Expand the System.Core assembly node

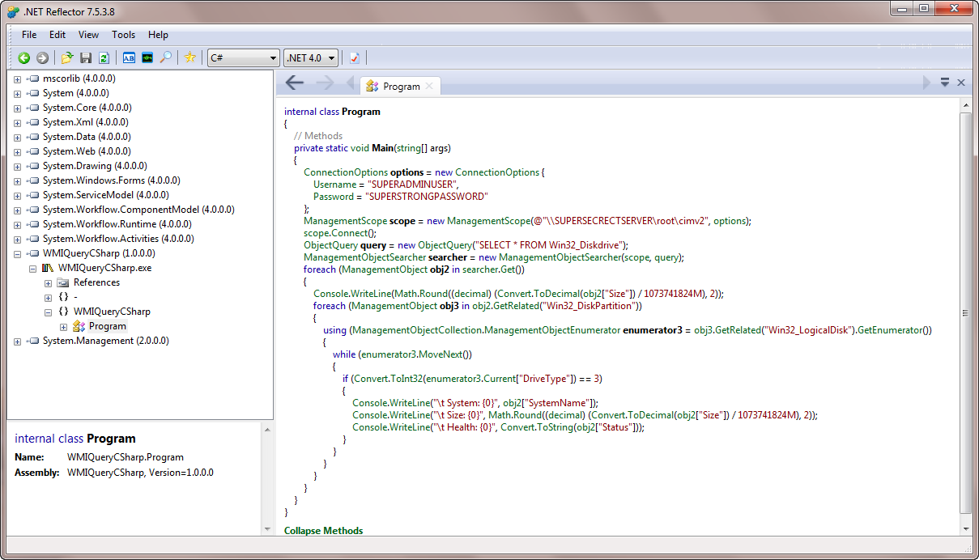pyautogui.click(x=17, y=108)
